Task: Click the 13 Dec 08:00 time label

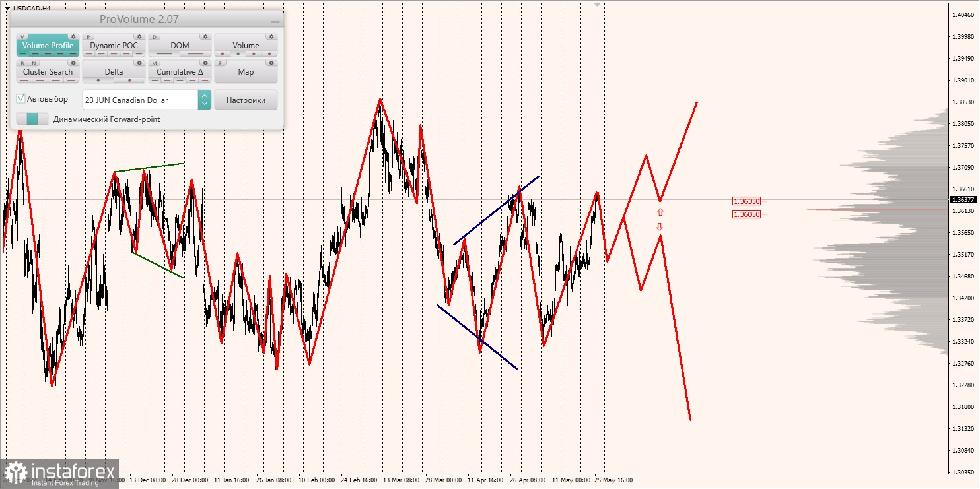Action: (147, 480)
